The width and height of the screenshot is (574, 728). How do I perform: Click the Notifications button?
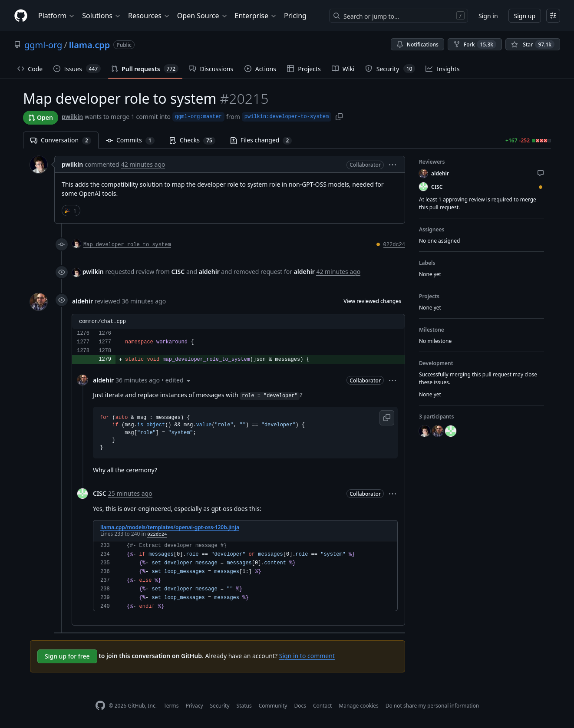coord(418,44)
